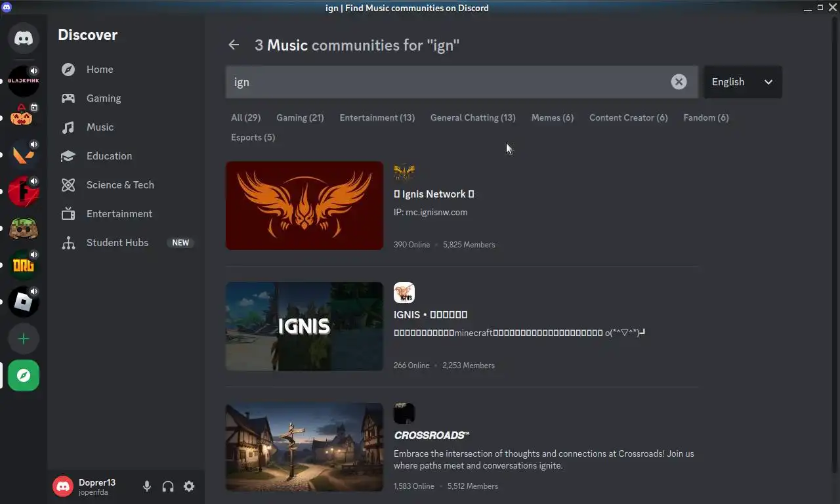Image resolution: width=840 pixels, height=504 pixels.
Task: Open the CROSSROADS village banner image
Action: [x=304, y=447]
